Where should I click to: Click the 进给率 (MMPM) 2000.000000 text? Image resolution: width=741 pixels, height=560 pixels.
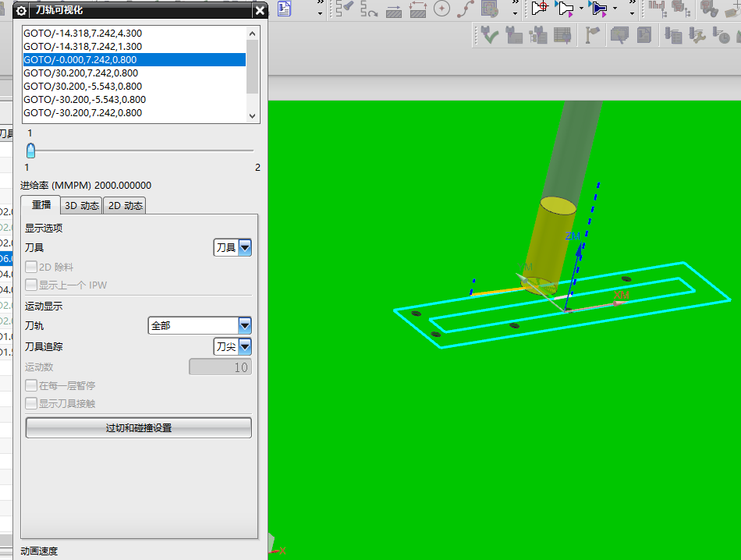tap(86, 186)
